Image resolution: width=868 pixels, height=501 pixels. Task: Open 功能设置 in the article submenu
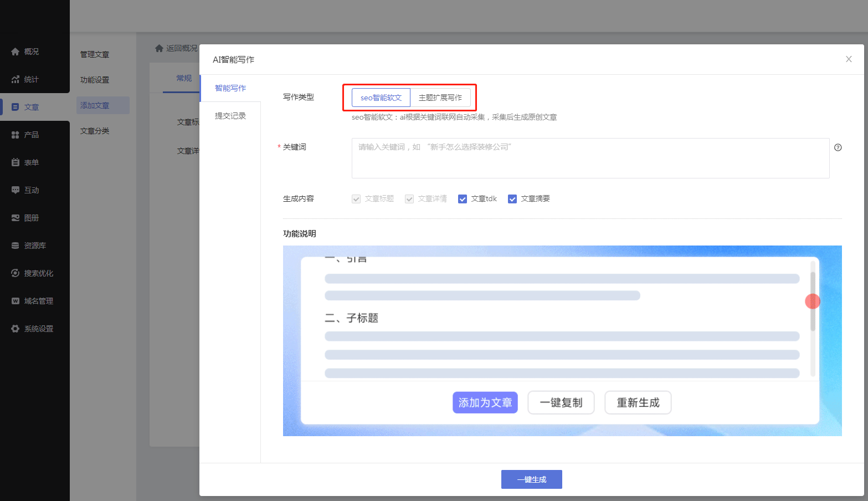click(x=95, y=80)
